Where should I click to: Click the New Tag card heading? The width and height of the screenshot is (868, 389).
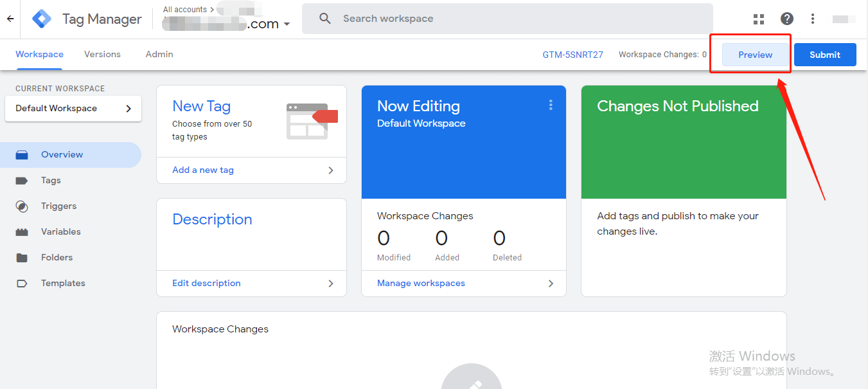coord(201,106)
